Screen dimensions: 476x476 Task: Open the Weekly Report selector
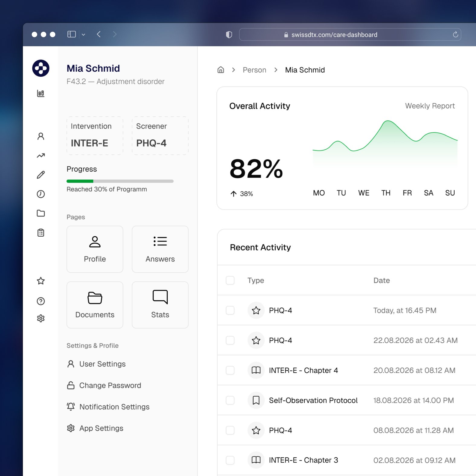[429, 106]
